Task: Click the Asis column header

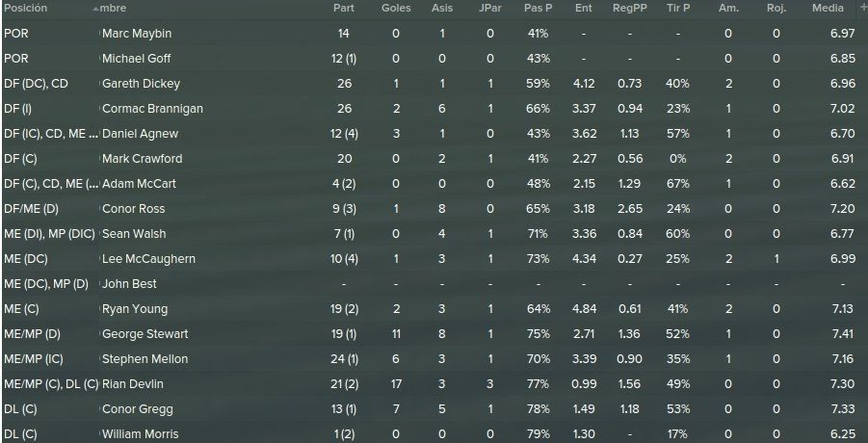Action: point(442,9)
